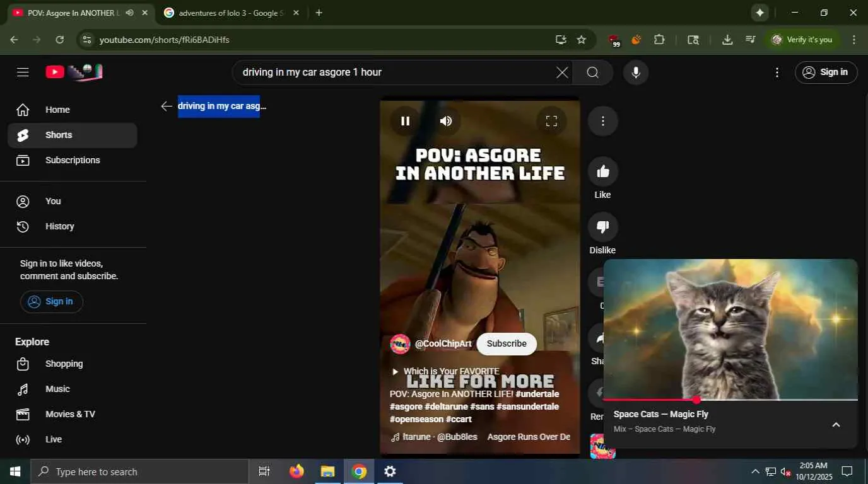This screenshot has height=484, width=868.
Task: Close the adventures of lolo 3 tab
Action: click(296, 13)
